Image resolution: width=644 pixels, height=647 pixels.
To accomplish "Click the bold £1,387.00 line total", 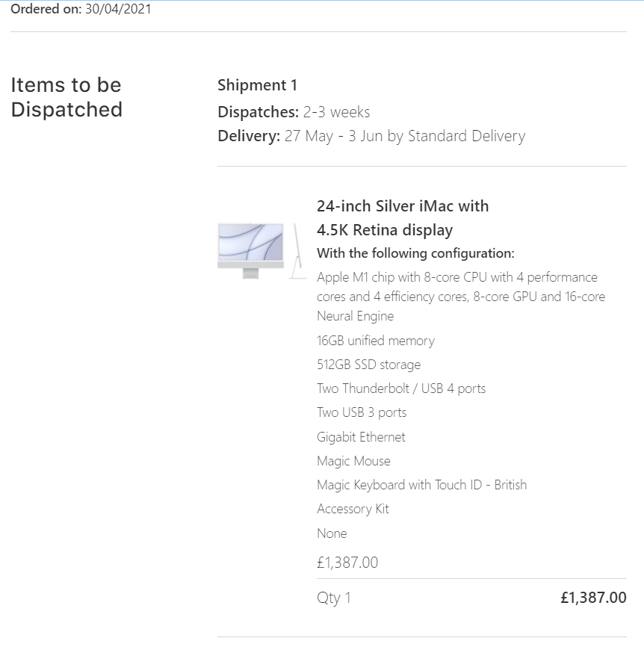I will tap(593, 598).
